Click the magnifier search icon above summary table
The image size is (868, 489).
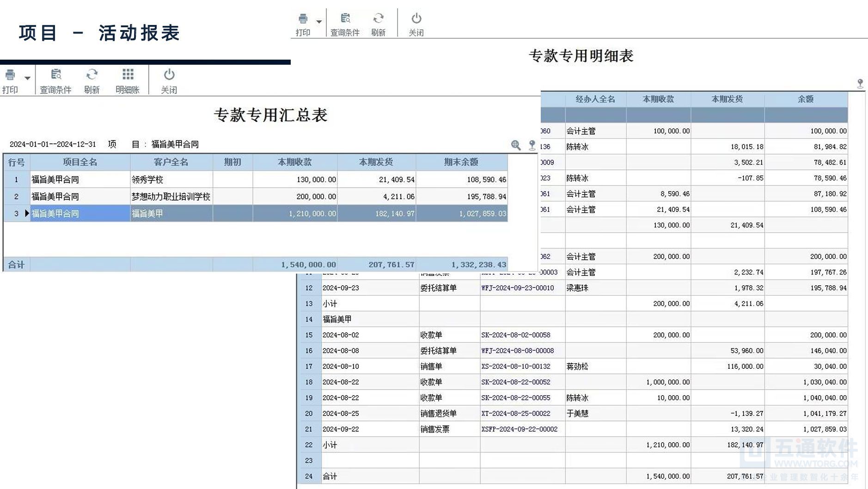pyautogui.click(x=516, y=145)
